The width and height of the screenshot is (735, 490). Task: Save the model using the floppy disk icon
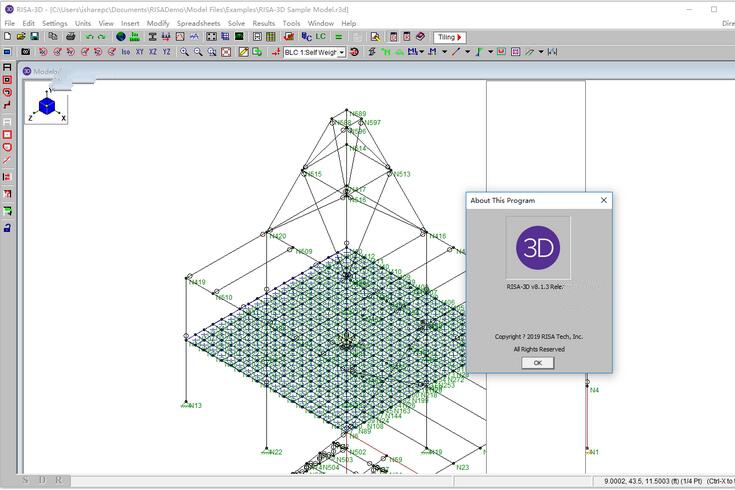34,36
